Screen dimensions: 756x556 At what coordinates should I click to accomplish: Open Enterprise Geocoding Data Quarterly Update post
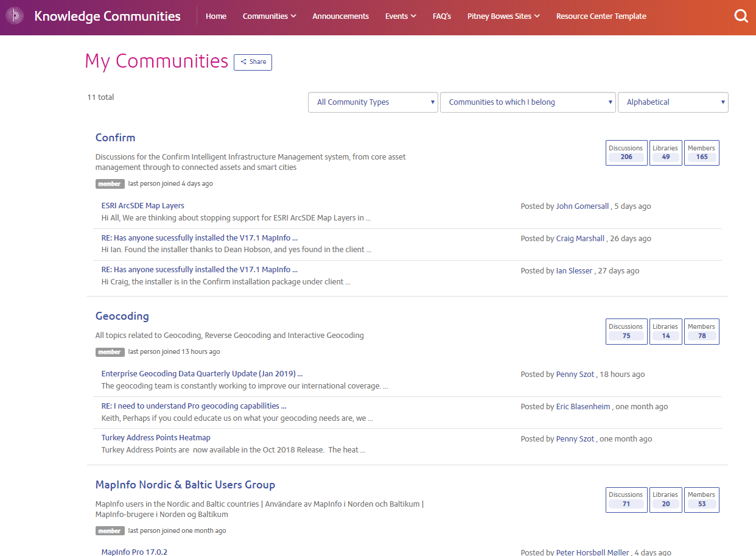(x=202, y=374)
